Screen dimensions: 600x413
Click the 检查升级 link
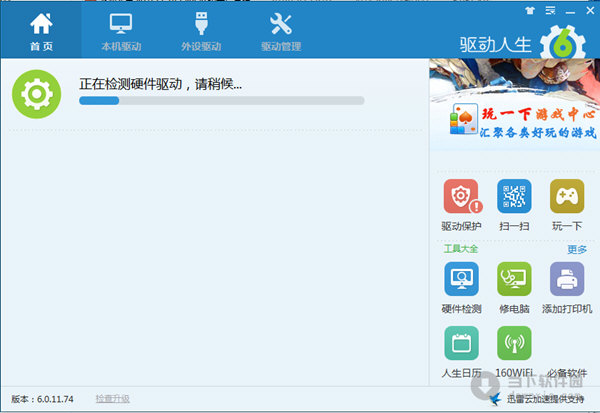click(x=112, y=399)
